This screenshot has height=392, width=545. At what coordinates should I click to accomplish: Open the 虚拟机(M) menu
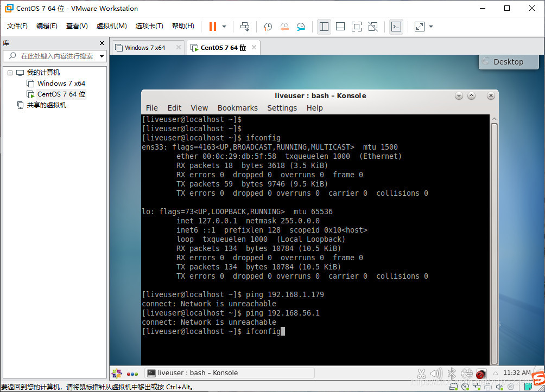point(112,26)
